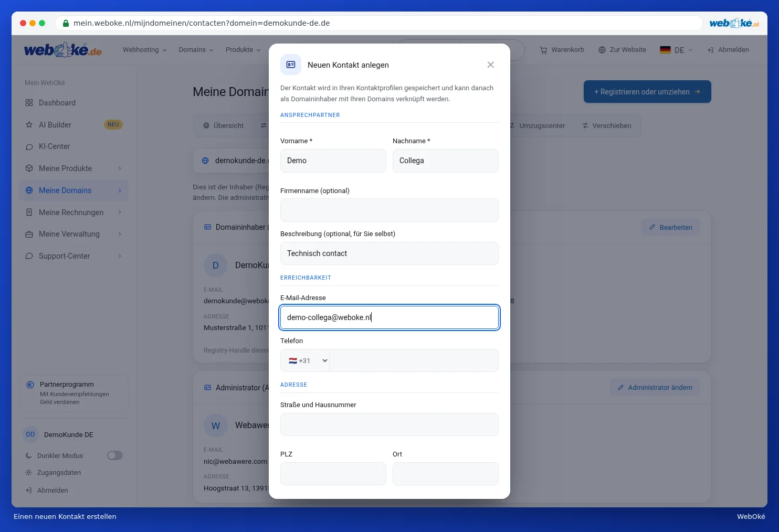779x532 pixels.
Task: Expand the Meine Rechnungen chevron
Action: pyautogui.click(x=120, y=212)
